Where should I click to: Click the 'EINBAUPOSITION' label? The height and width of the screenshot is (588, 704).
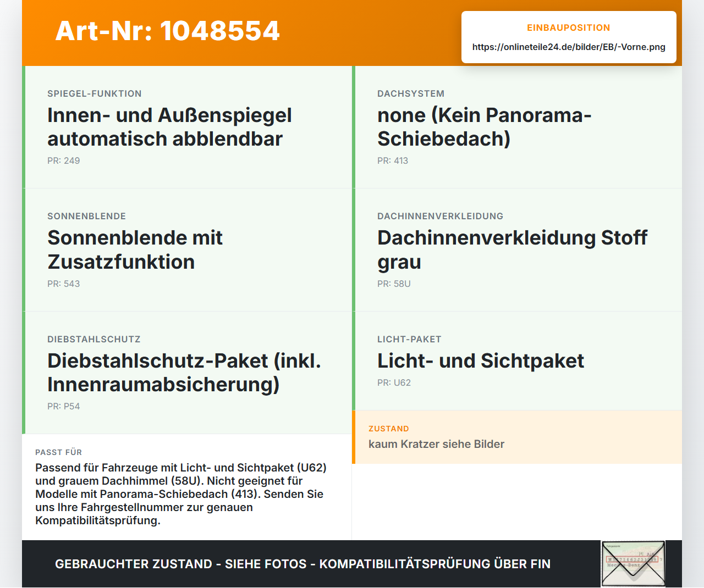point(569,27)
